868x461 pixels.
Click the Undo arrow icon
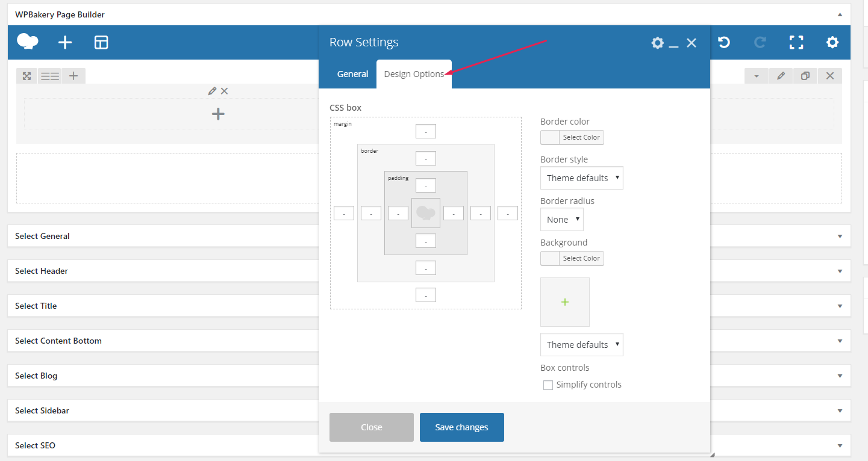724,42
